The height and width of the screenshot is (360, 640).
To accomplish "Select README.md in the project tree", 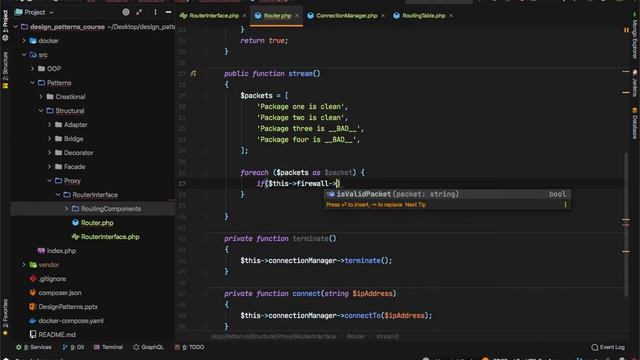I will point(53,335).
